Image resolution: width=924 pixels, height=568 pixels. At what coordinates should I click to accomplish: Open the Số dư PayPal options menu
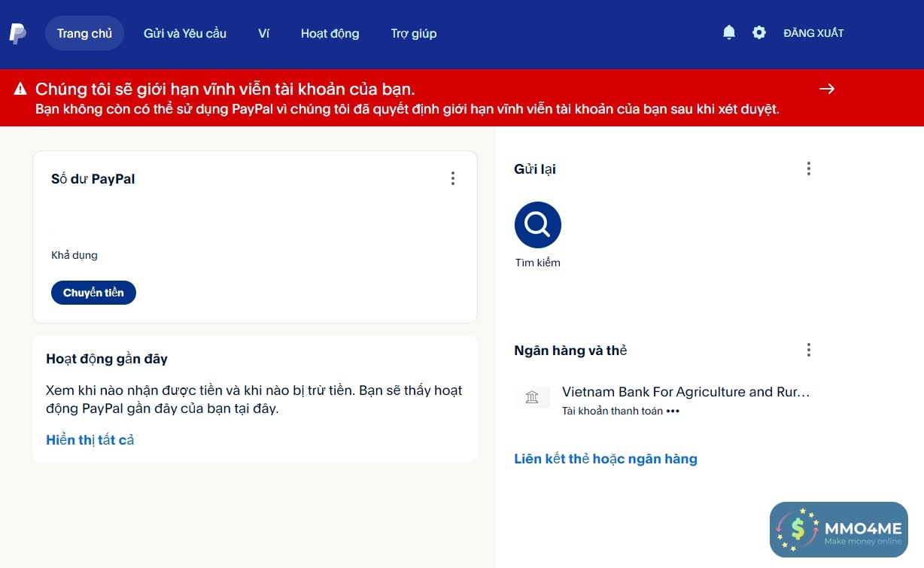tap(453, 178)
